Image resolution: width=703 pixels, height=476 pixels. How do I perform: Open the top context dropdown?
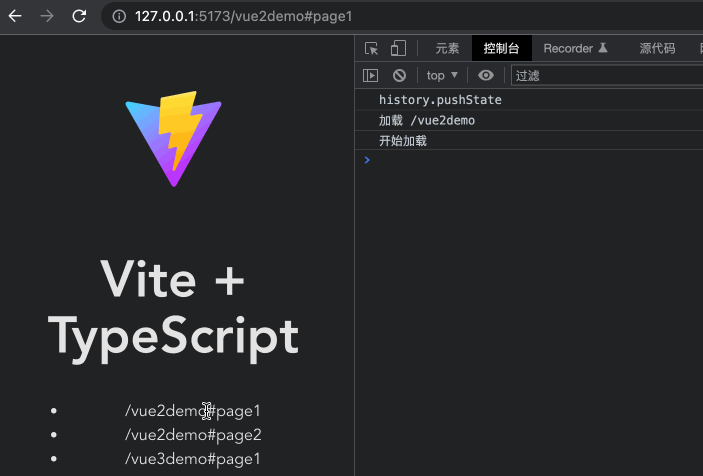point(442,75)
